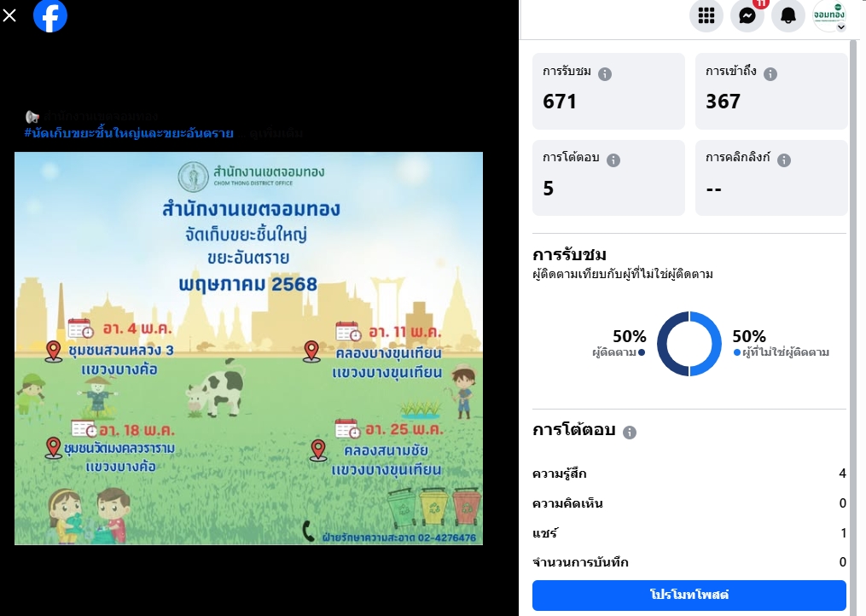Click info icon beside การเข้าถึง

coord(770,74)
